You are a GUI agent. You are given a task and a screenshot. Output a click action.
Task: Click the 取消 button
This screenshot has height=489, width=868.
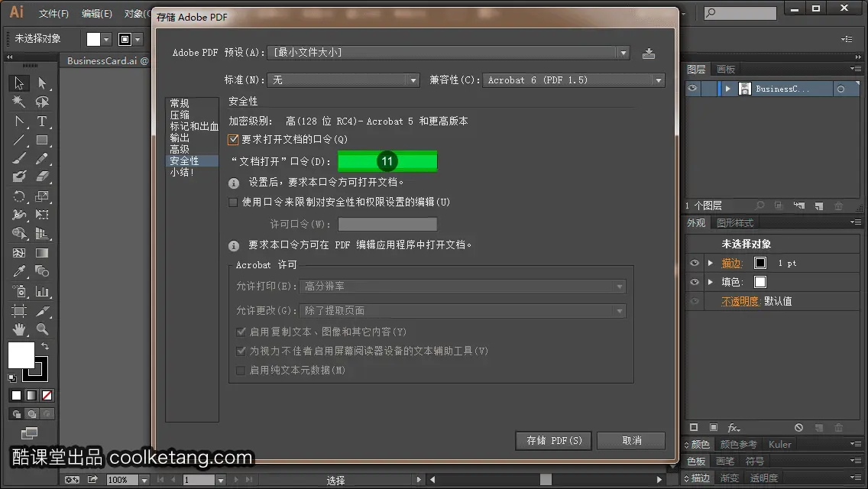pos(631,441)
